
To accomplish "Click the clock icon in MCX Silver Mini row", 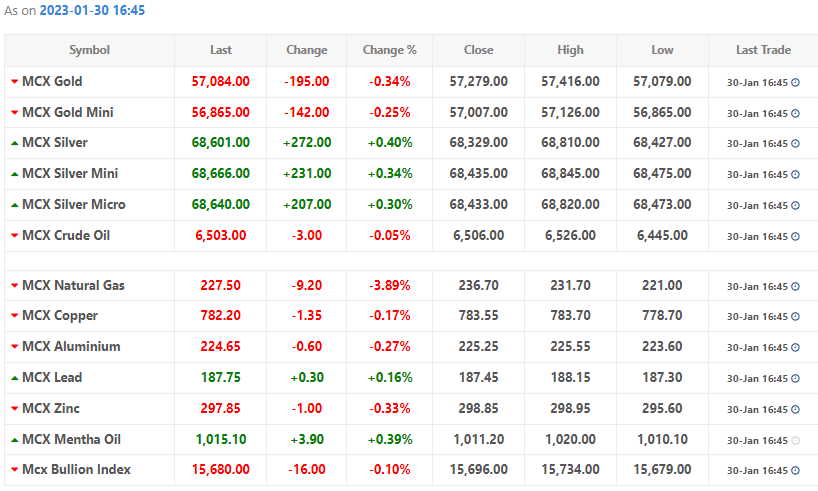I will [x=795, y=174].
